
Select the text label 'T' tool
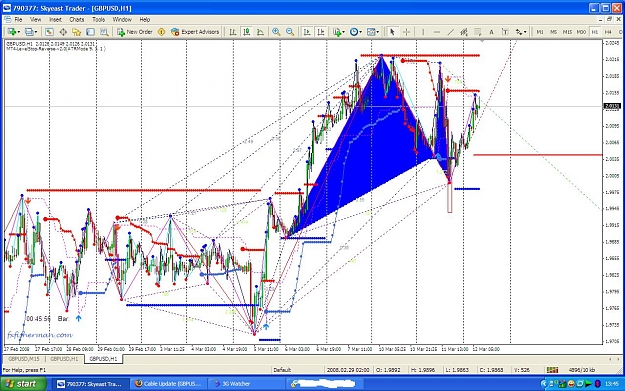point(505,32)
